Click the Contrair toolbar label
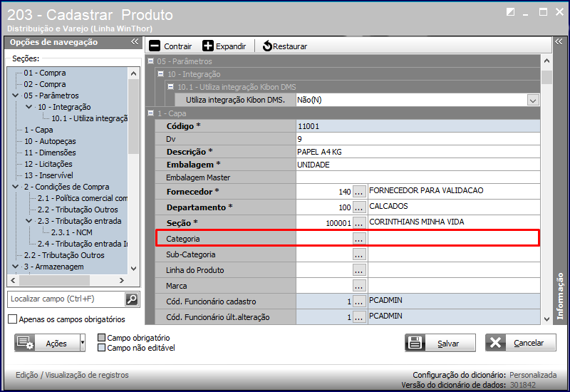570x392 pixels. point(177,46)
